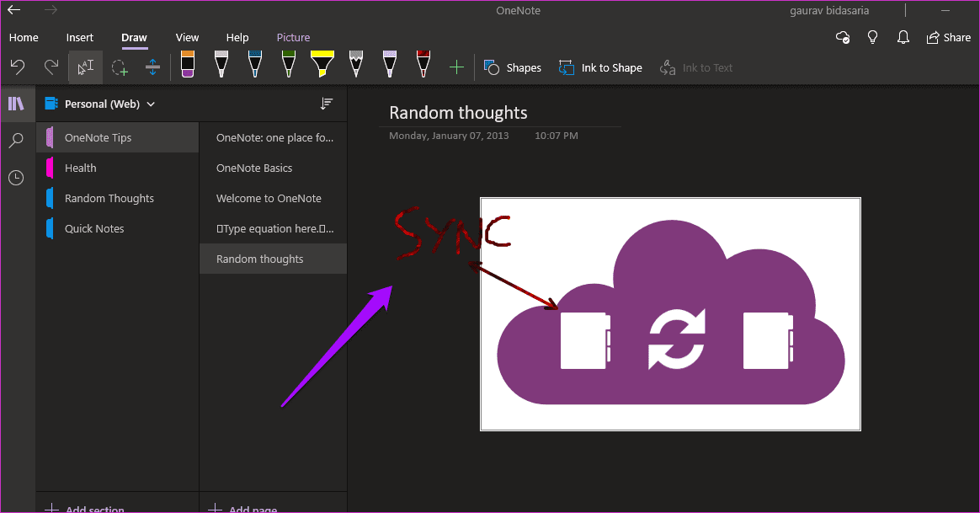Toggle the navigation panes icon
The image size is (980, 513).
tap(16, 104)
